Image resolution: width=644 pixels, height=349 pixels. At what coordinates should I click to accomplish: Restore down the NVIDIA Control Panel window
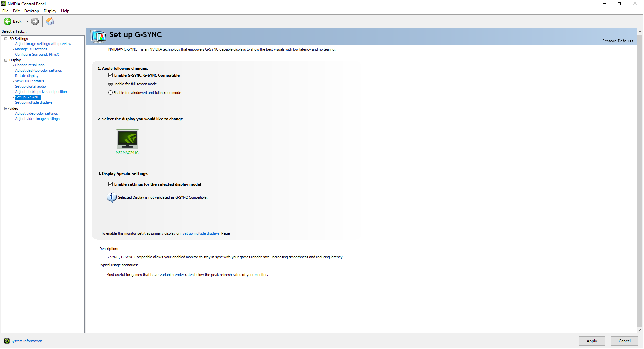click(x=620, y=4)
